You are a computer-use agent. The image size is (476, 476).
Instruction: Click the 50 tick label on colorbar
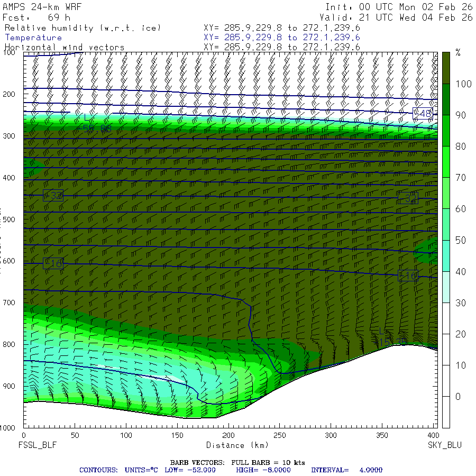(461, 240)
